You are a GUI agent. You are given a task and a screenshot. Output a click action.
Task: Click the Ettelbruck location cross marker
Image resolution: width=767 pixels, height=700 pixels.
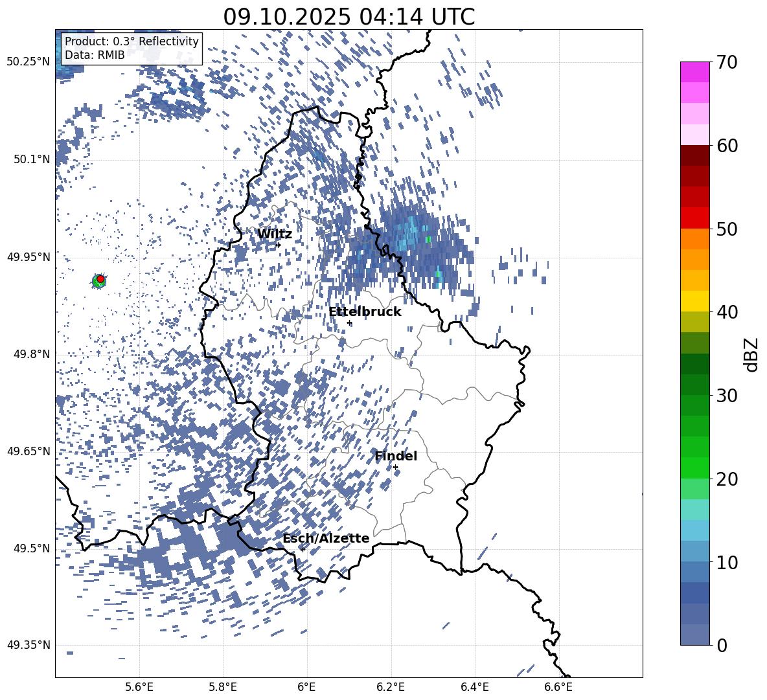coord(349,322)
